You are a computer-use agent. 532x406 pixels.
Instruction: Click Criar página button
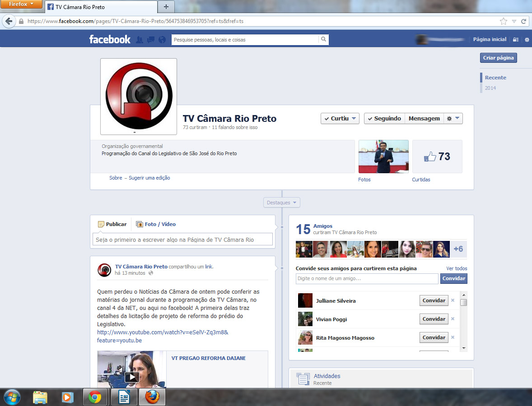click(498, 58)
